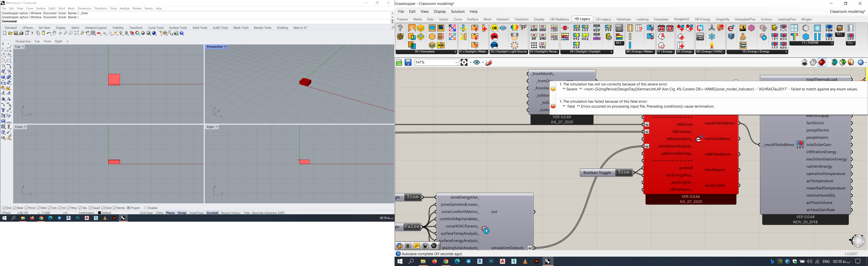
Task: Click the Hide objects lightbulb icon
Action: click(x=121, y=33)
